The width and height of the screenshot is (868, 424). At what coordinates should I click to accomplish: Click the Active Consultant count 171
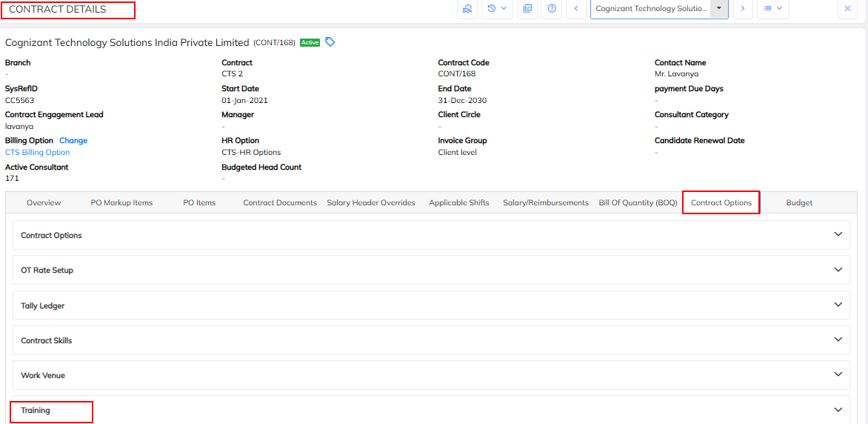(x=12, y=179)
